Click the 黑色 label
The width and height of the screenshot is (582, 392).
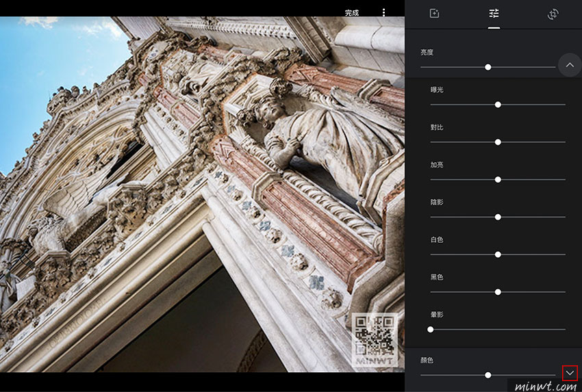[x=437, y=277]
